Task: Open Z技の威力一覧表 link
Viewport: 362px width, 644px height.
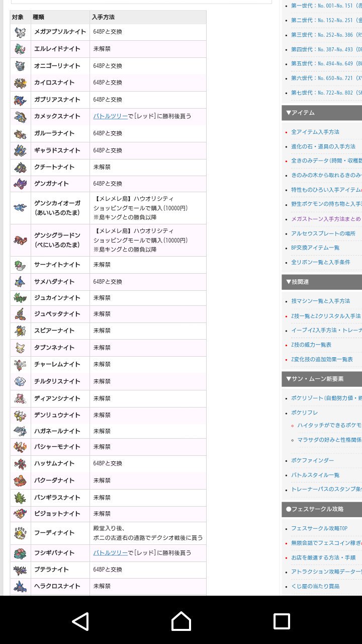Action: point(311,345)
